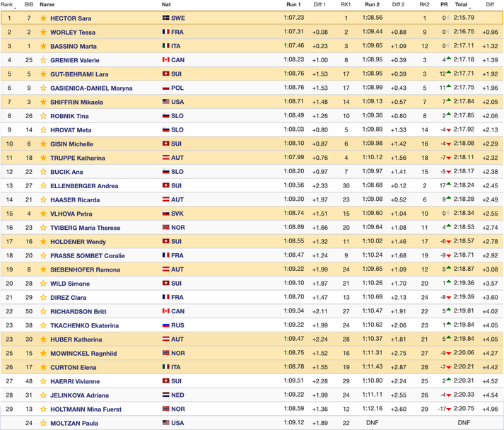Click the Russia flag for Tkachenko Ekaterina
The width and height of the screenshot is (504, 430).
point(165,325)
